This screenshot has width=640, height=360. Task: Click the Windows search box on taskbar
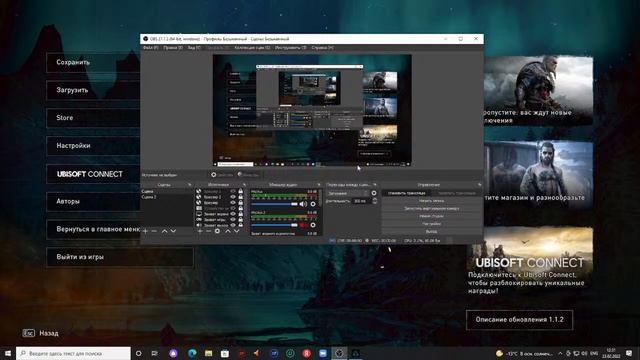(x=73, y=353)
